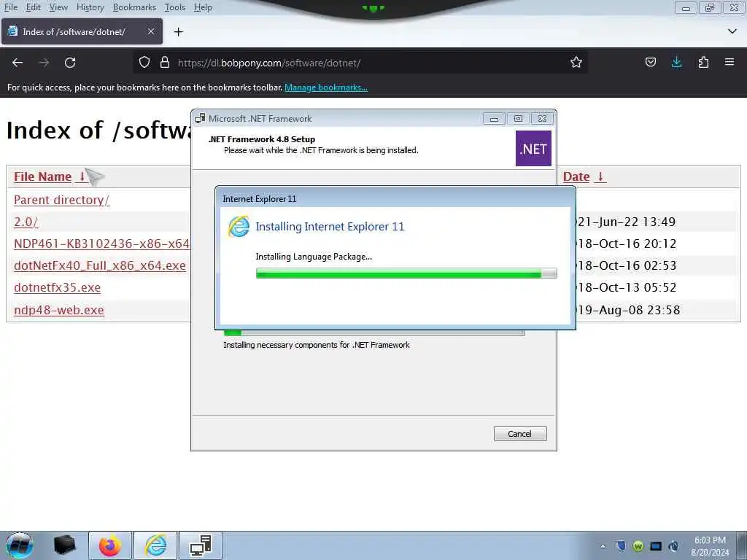Show Firefox downloads panel
747x560 pixels.
pos(676,63)
